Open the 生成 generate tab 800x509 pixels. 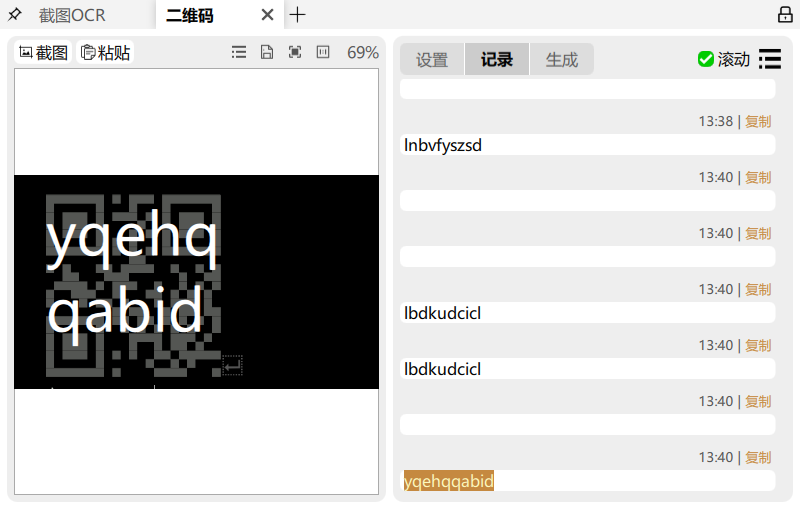[562, 60]
